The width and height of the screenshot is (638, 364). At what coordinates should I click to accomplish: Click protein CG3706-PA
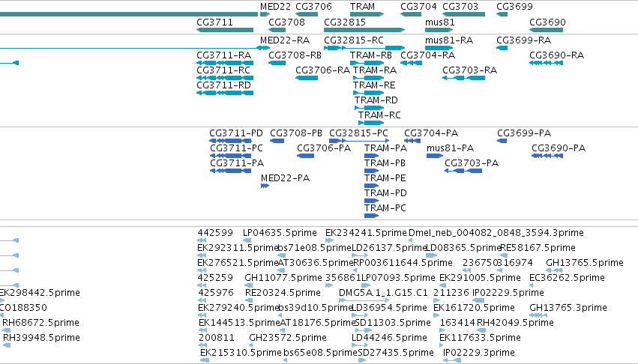click(324, 148)
